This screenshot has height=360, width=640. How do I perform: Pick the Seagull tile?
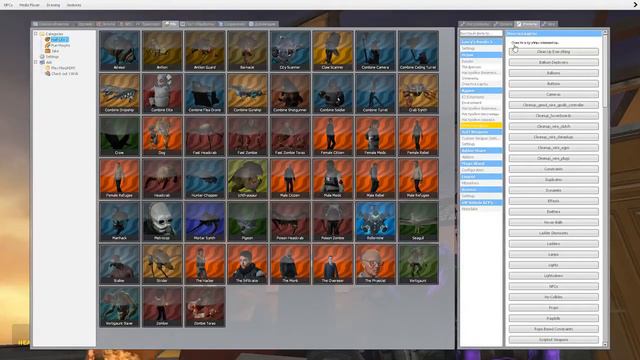coord(418,221)
